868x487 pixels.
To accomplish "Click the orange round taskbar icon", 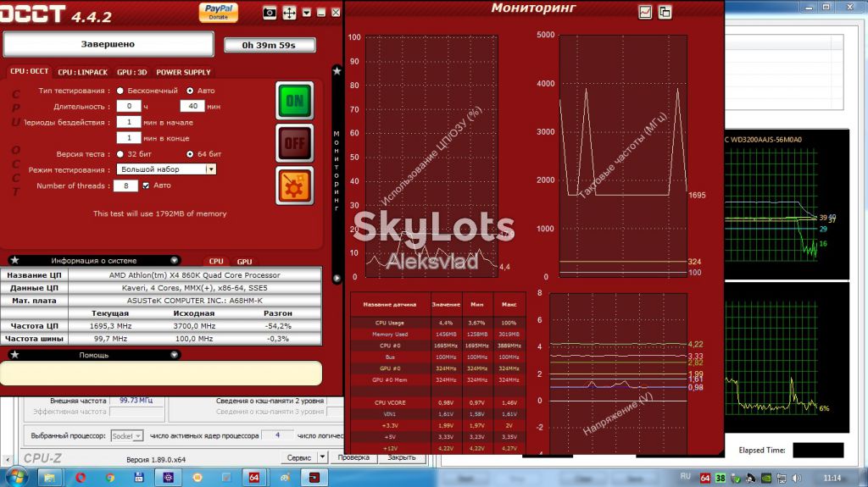I will (x=198, y=477).
